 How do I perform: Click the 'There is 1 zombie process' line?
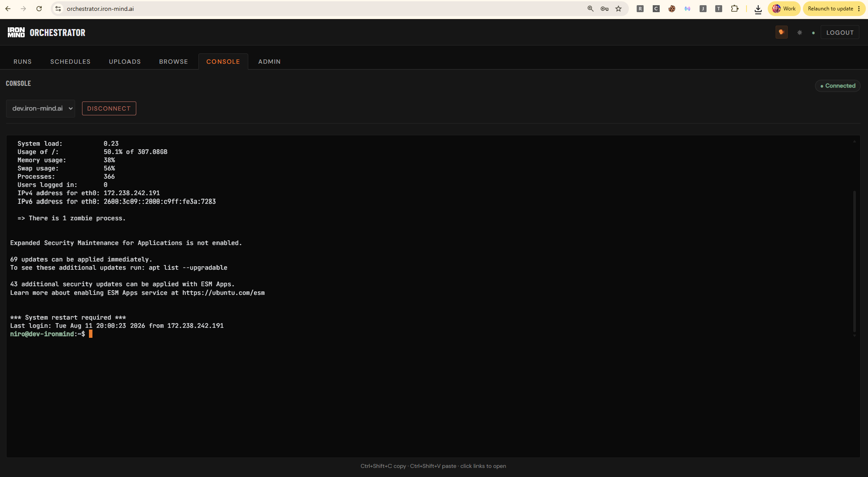[x=72, y=218]
